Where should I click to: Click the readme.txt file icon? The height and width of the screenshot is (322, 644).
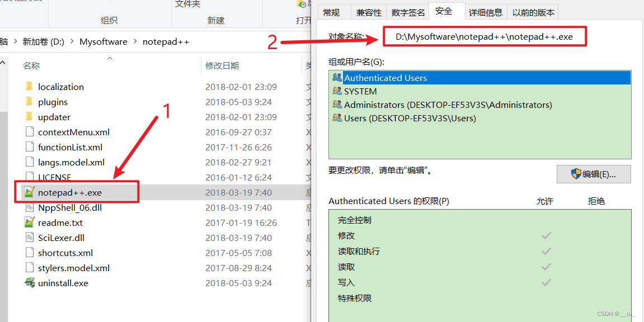click(29, 222)
